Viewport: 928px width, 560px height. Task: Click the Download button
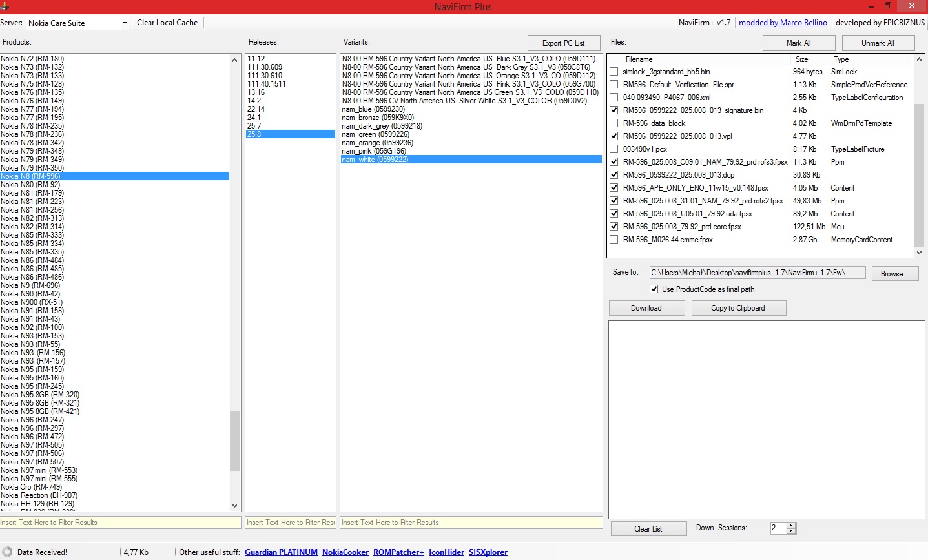pos(646,308)
